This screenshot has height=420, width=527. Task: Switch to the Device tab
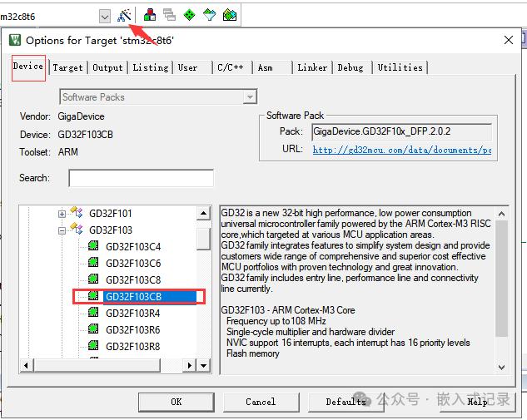(28, 67)
